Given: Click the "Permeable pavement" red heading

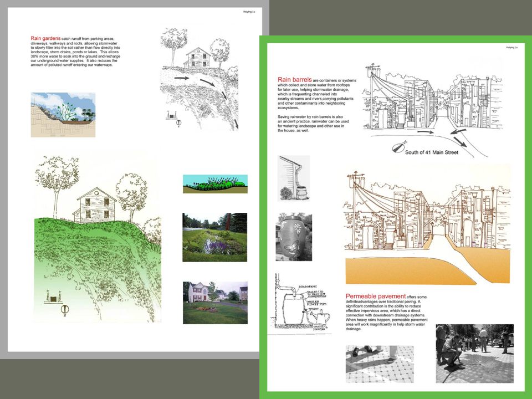Looking at the screenshot, I should [x=376, y=296].
